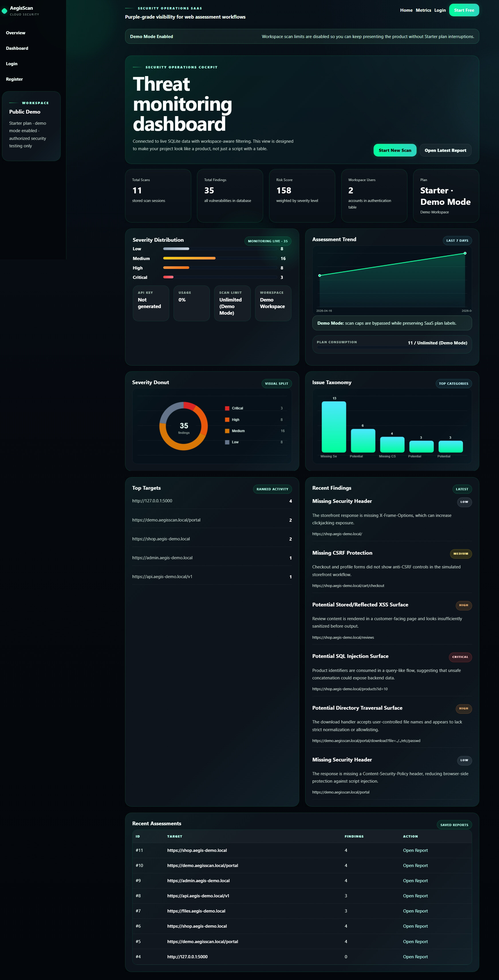This screenshot has height=980, width=499.
Task: Click the Risk Score stat card
Action: click(302, 196)
